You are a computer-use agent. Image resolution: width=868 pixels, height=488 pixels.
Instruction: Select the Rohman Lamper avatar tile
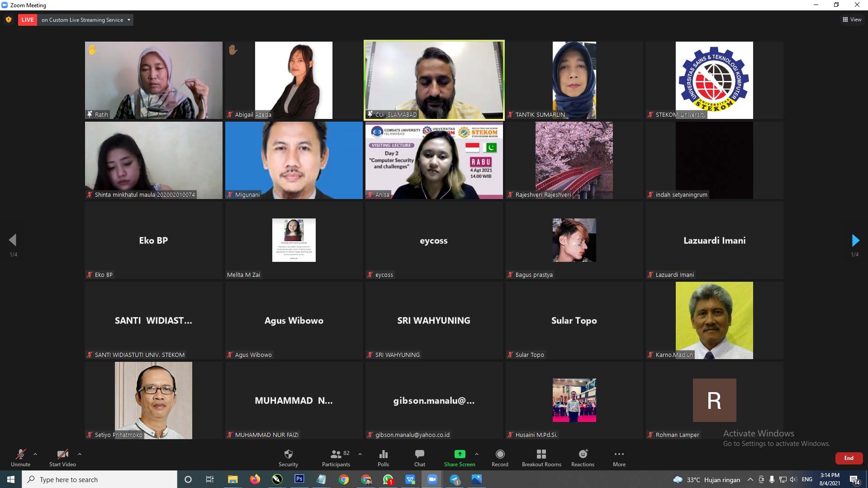(x=714, y=400)
